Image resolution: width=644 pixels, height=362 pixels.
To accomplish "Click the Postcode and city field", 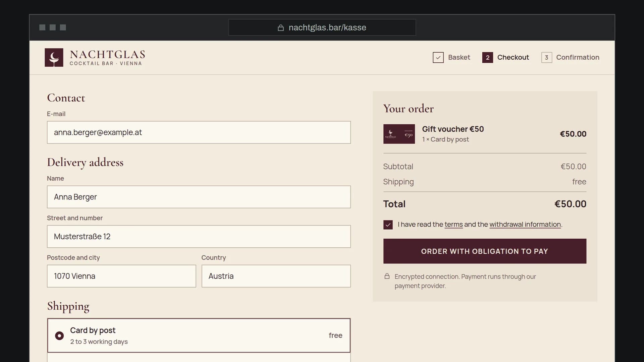I will (x=121, y=276).
